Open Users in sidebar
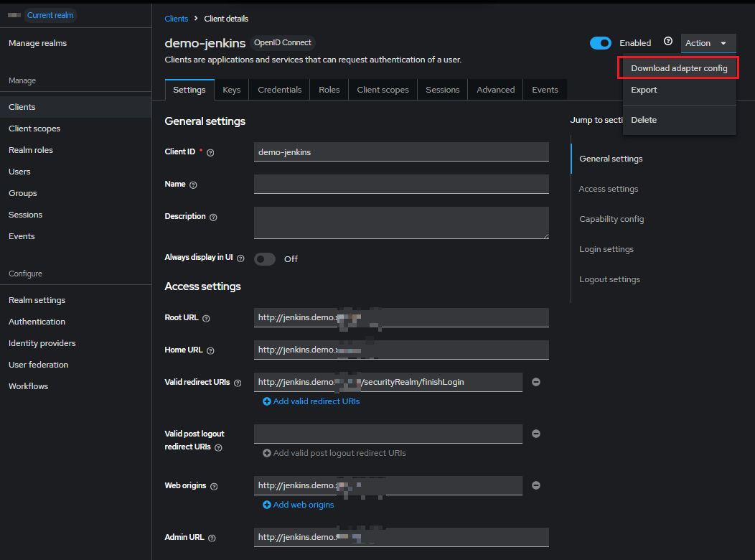 pyautogui.click(x=75, y=172)
